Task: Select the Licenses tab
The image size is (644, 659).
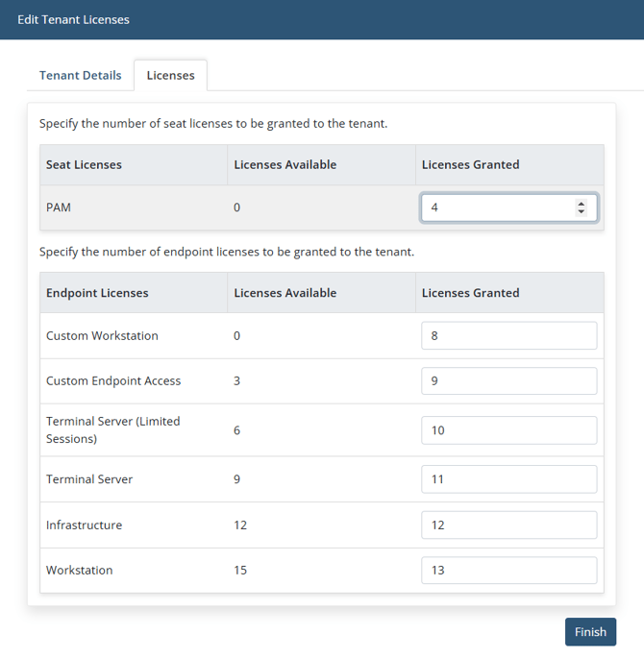Action: (x=170, y=75)
